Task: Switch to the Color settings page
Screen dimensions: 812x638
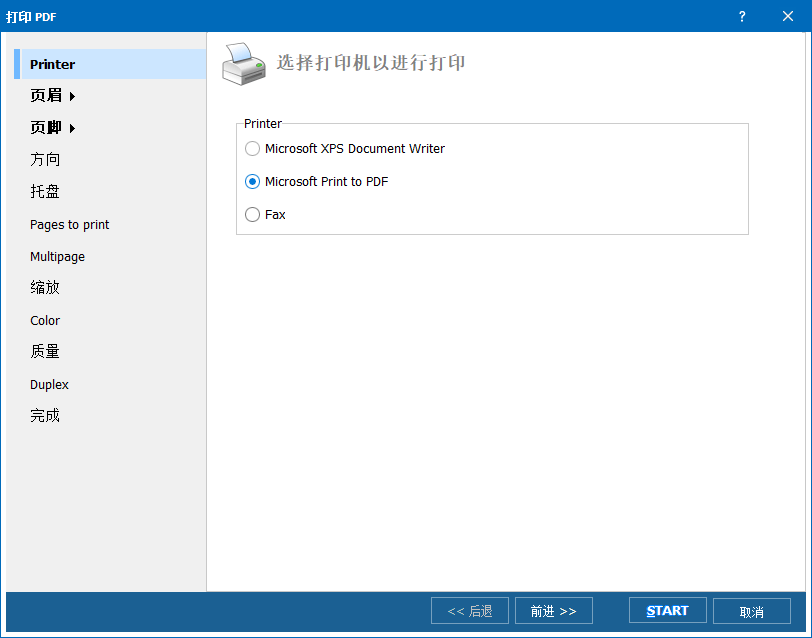Action: 45,320
